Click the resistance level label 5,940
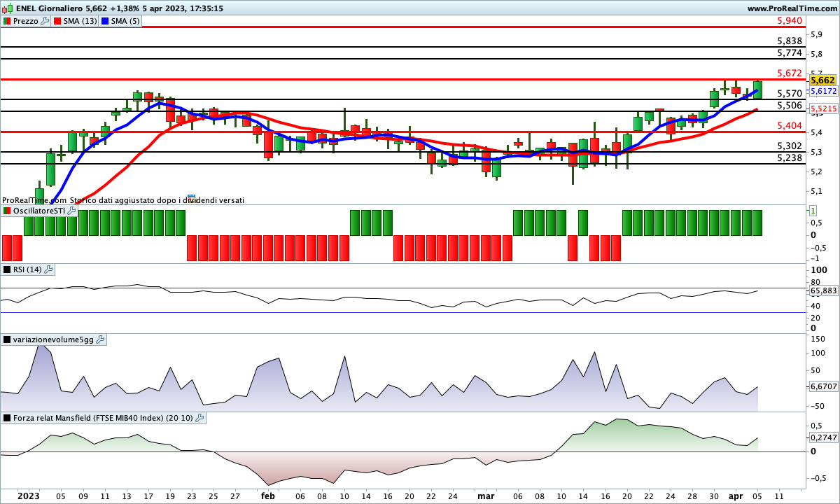 click(x=790, y=21)
